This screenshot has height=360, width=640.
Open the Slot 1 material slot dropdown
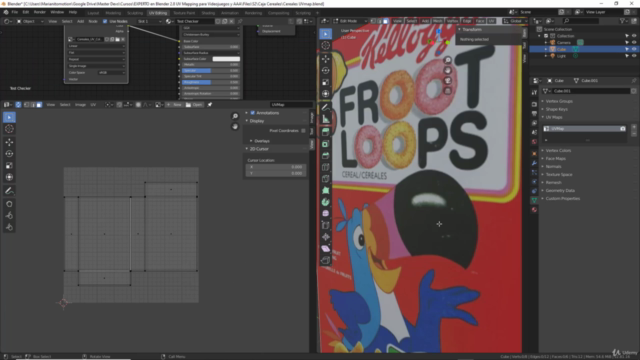149,21
